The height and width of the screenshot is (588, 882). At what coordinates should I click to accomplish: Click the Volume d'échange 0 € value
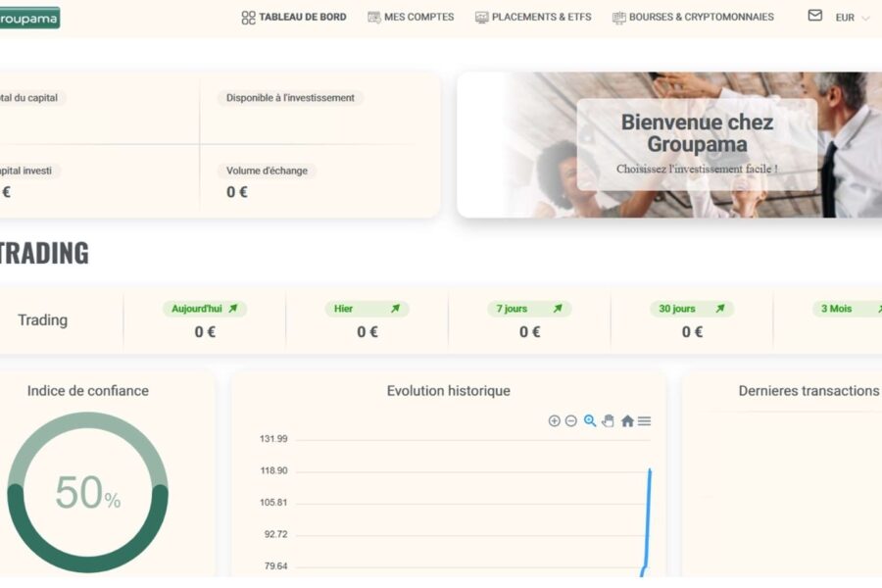click(237, 192)
